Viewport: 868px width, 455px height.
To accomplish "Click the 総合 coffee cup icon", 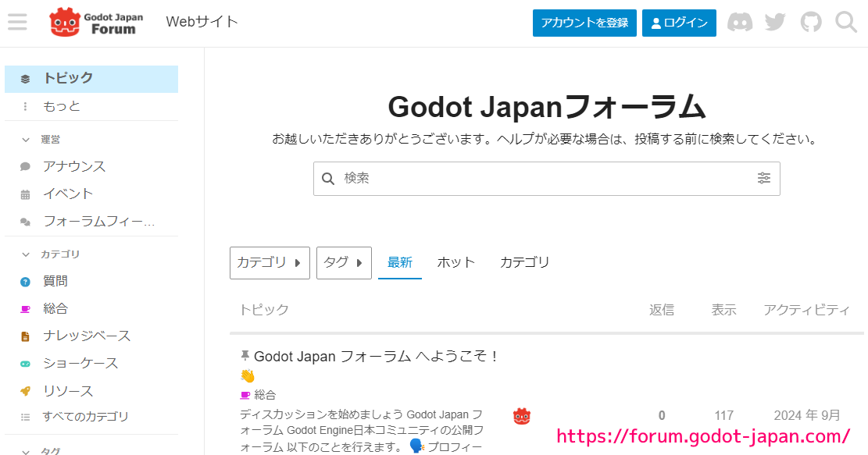I will 25,309.
